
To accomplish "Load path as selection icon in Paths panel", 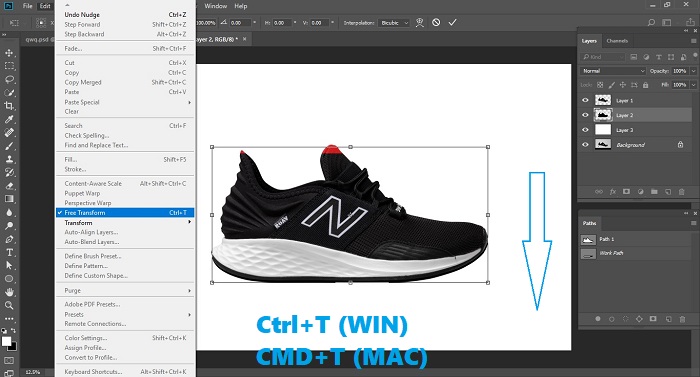I will [x=625, y=319].
